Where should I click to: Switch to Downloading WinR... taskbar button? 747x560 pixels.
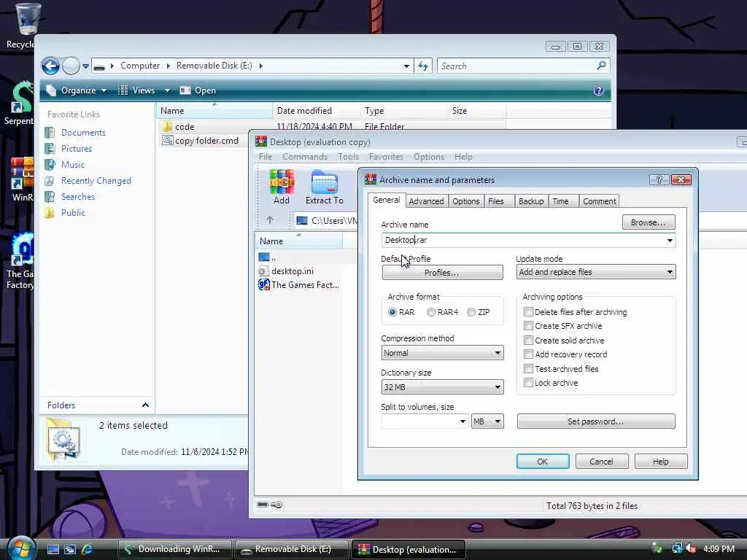pos(175,549)
